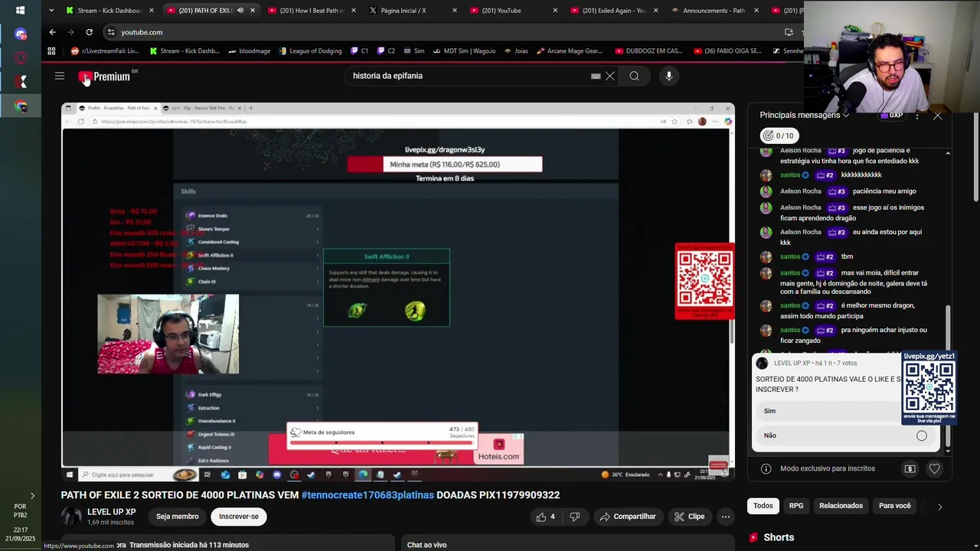Click the Inscrever-se subscribe button
This screenshot has width=980, height=551.
tap(239, 517)
